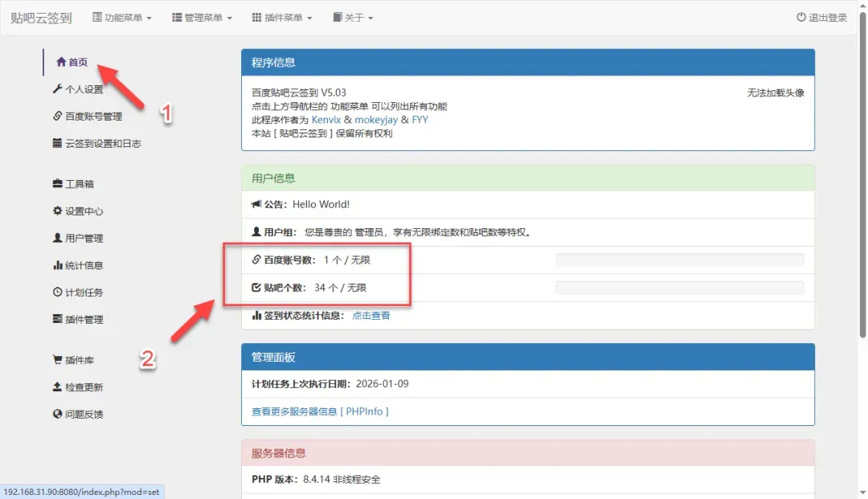Click the gear icon for 设置中心
The image size is (868, 499).
[57, 211]
